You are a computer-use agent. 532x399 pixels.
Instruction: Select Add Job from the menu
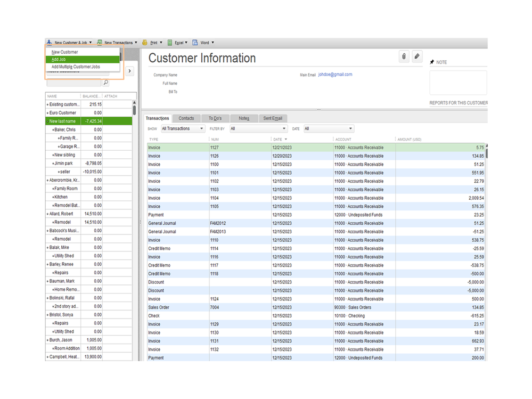tap(59, 60)
